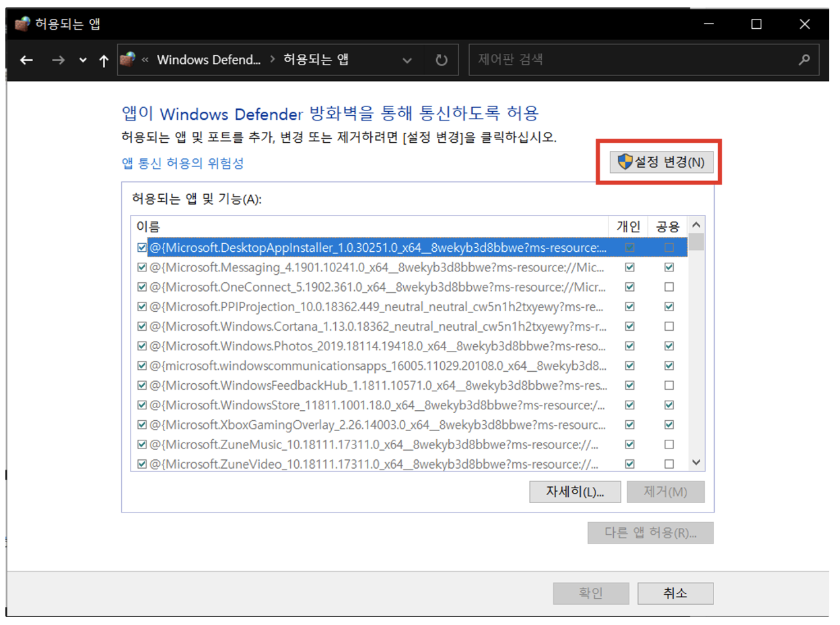Click the 확인 button
840x625 pixels.
pos(591,593)
